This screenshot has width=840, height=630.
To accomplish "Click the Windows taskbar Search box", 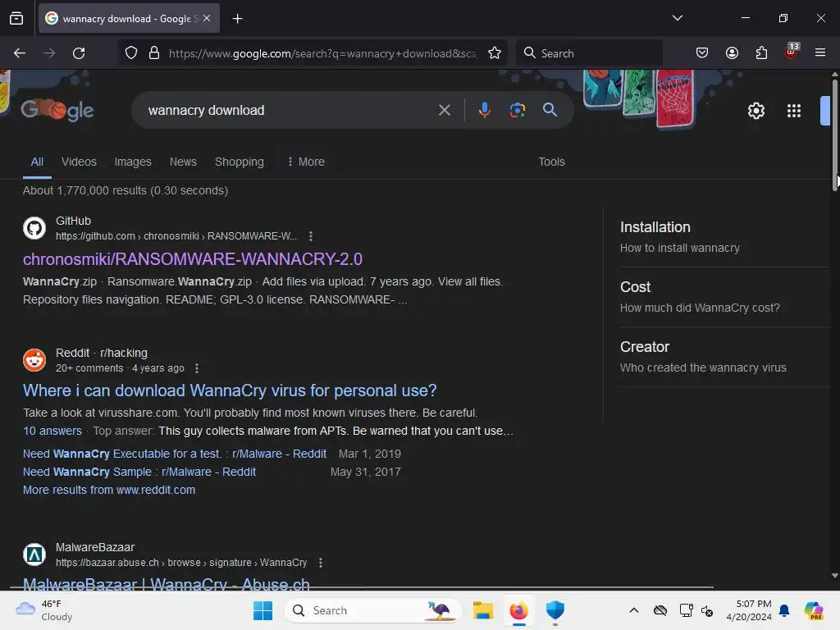I will coord(373,610).
